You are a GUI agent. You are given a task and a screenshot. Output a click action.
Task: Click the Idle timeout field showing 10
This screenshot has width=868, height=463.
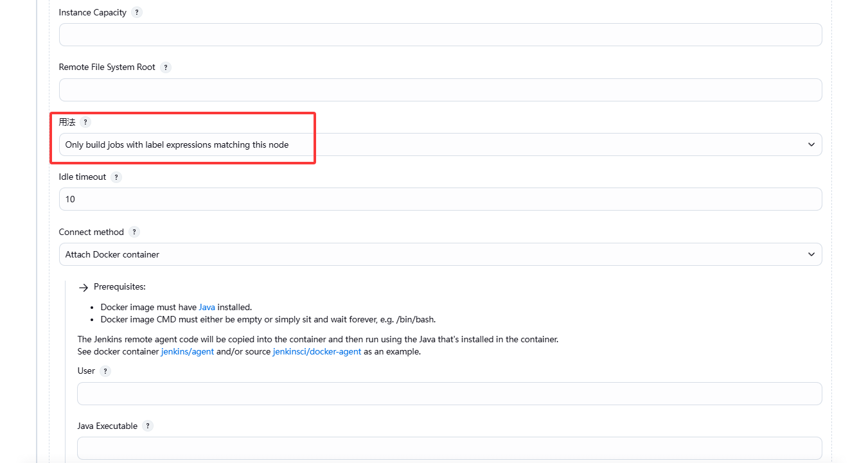[x=440, y=200]
